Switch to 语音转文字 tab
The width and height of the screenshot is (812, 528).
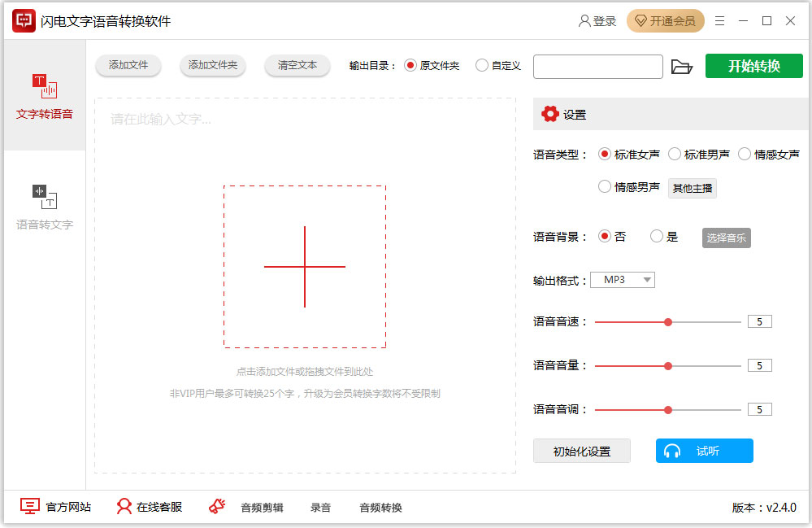(x=45, y=207)
